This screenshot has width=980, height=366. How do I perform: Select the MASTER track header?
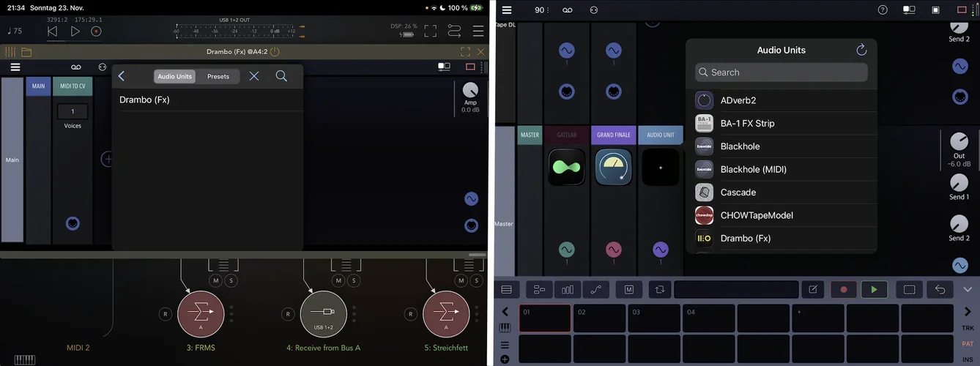pyautogui.click(x=530, y=135)
